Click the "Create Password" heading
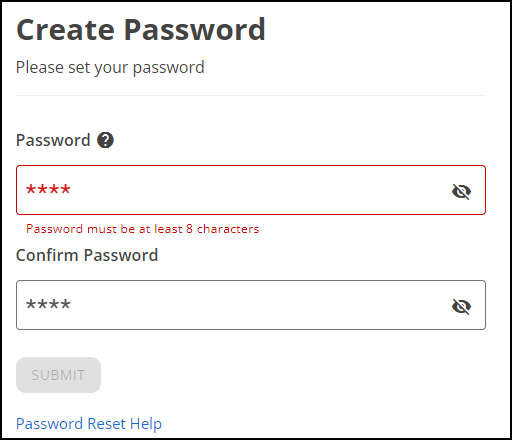 click(x=141, y=30)
